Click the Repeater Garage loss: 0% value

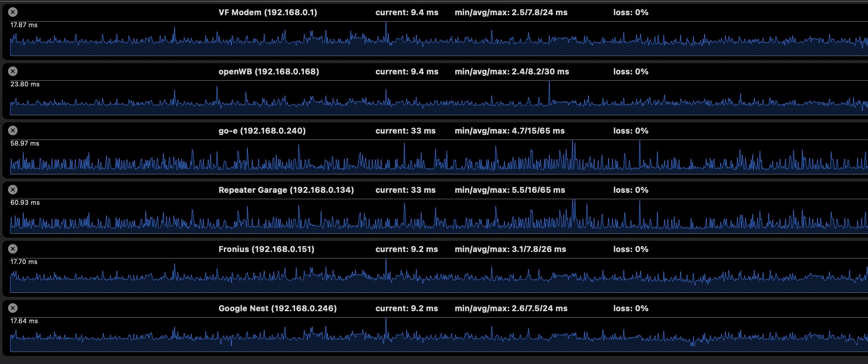631,190
